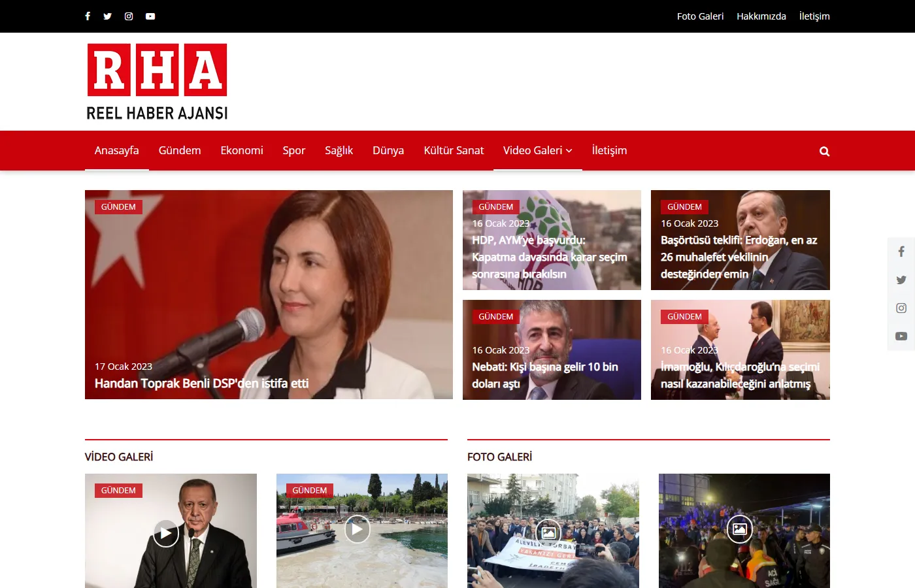Click GÜNDEM tag on İmamoğlu story
915x588 pixels.
684,317
